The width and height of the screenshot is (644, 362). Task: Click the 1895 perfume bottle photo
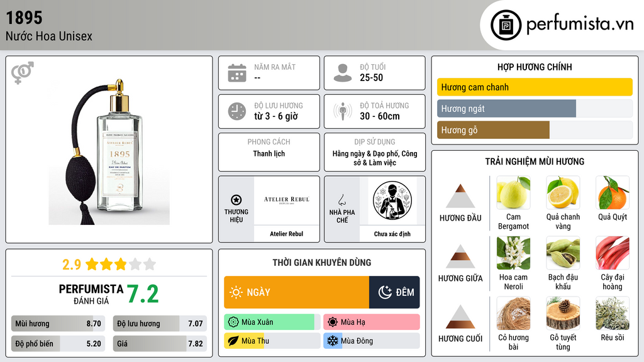[109, 151]
